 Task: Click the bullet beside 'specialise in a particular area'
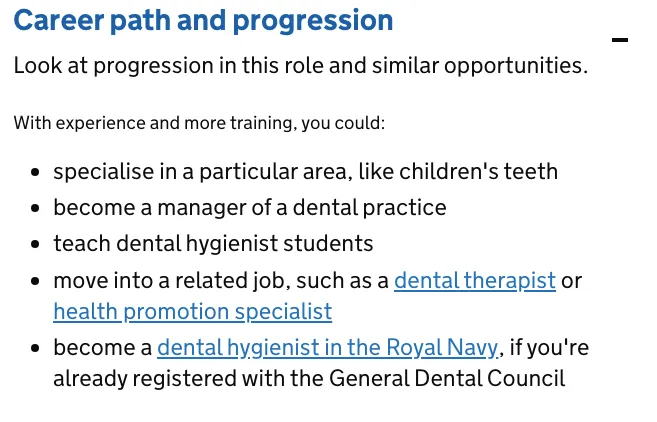(35, 172)
